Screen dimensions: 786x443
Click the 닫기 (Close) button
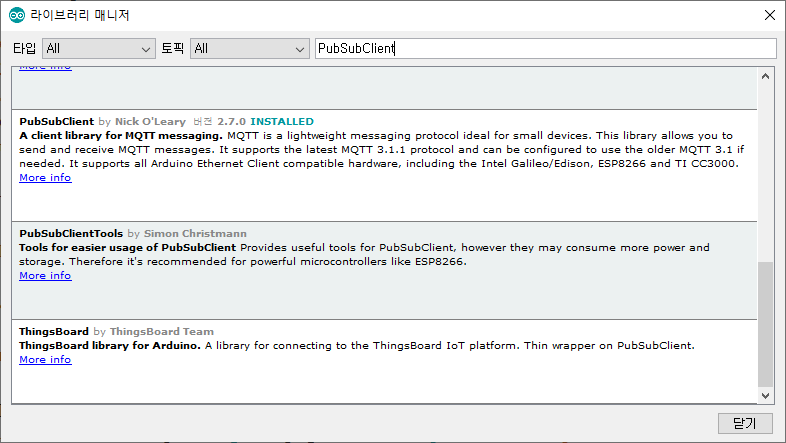[x=745, y=423]
